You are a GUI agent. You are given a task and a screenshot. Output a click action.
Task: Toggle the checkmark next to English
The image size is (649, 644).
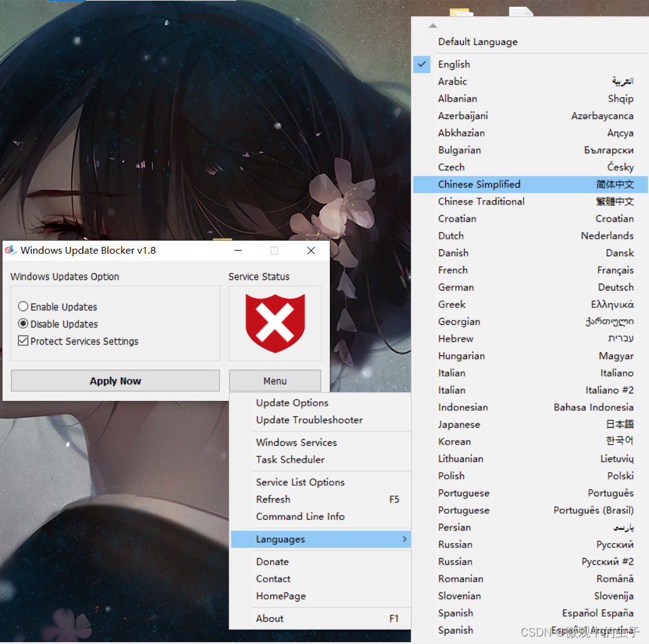pyautogui.click(x=421, y=64)
